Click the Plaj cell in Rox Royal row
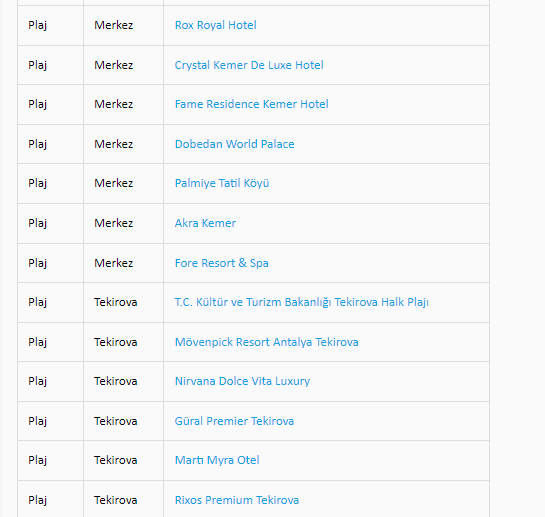This screenshot has width=545, height=517. point(50,25)
